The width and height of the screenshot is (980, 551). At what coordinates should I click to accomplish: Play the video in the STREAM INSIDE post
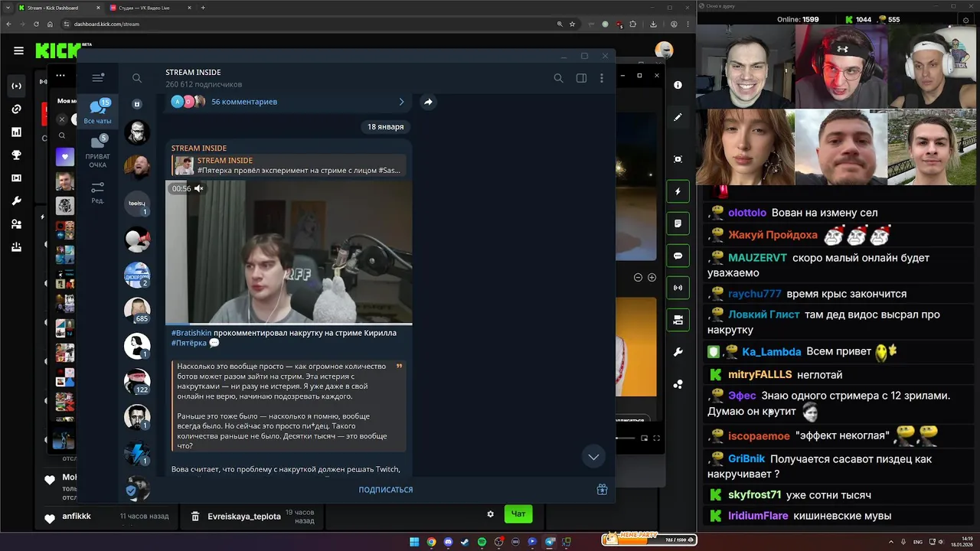click(x=289, y=252)
